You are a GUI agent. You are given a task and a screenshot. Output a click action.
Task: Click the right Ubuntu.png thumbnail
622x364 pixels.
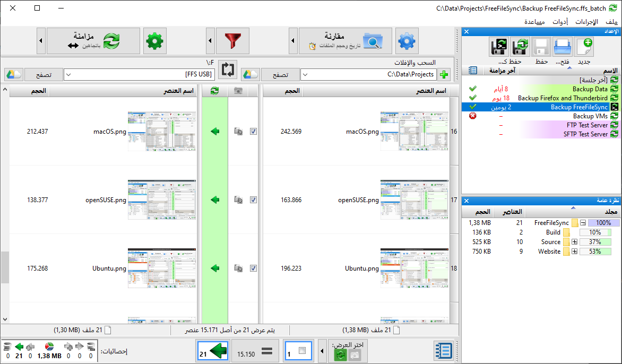pos(162,268)
